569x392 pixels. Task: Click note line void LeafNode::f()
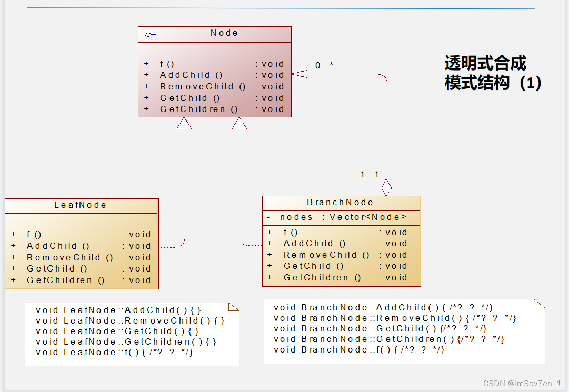(114, 353)
